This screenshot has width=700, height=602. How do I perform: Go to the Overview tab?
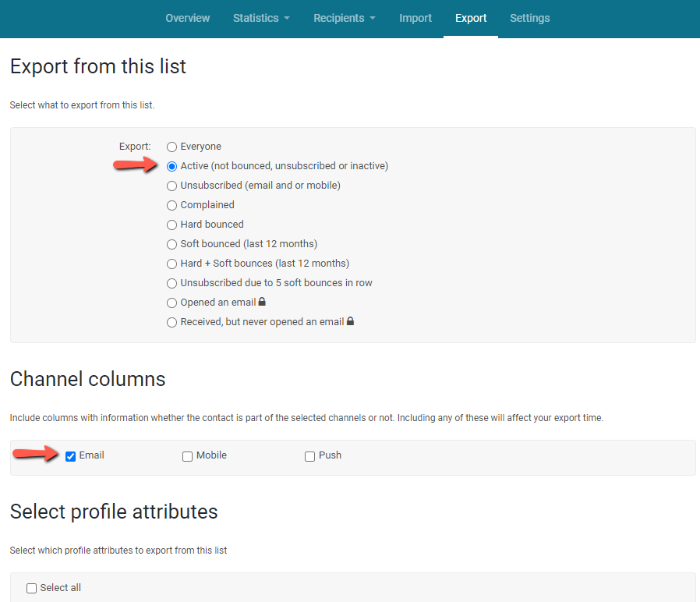187,18
